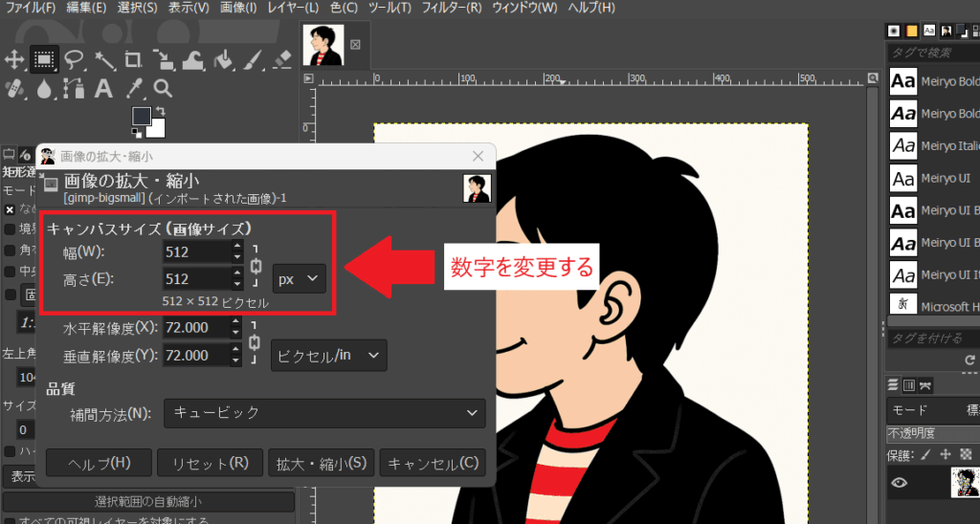980x524 pixels.
Task: Click the ヘルプ(H) button in the dialog
Action: [x=99, y=463]
